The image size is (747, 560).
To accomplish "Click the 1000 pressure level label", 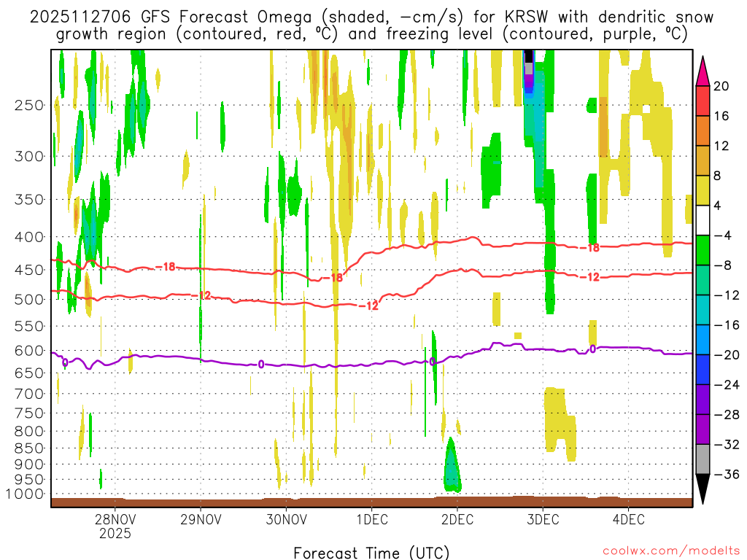I will [25, 494].
